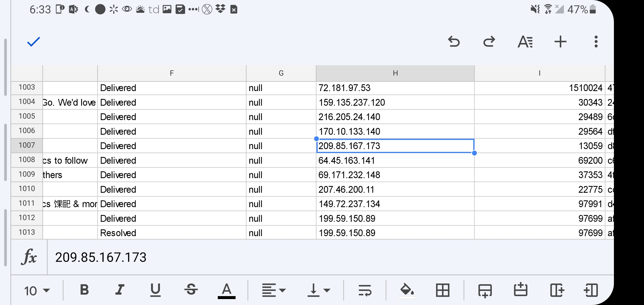Open the fill color bucket
The image size is (644, 305).
click(407, 290)
